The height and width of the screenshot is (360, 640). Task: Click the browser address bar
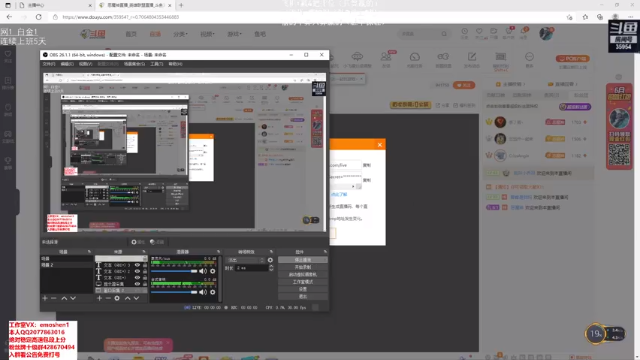click(x=310, y=17)
